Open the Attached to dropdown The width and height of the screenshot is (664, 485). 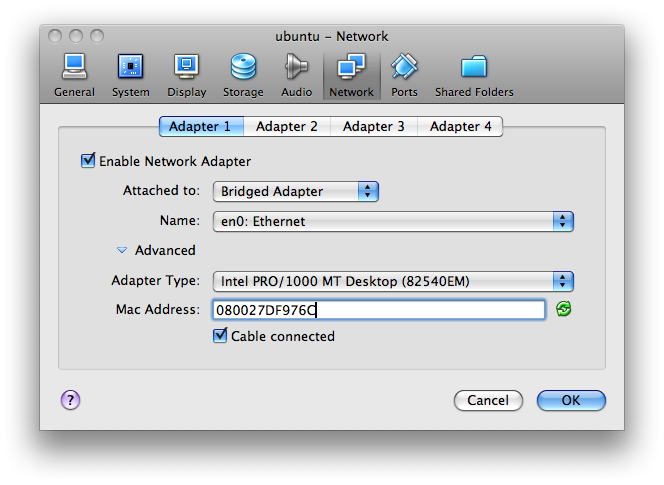296,191
